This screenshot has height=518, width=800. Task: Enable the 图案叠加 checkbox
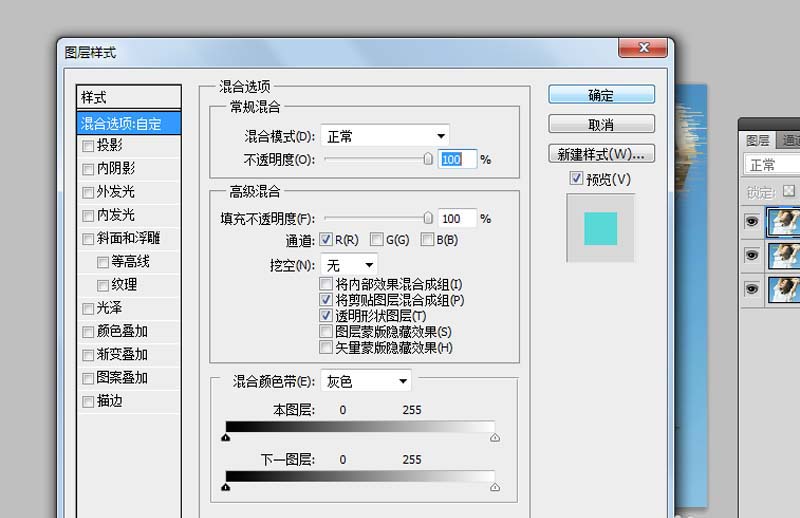(x=88, y=378)
